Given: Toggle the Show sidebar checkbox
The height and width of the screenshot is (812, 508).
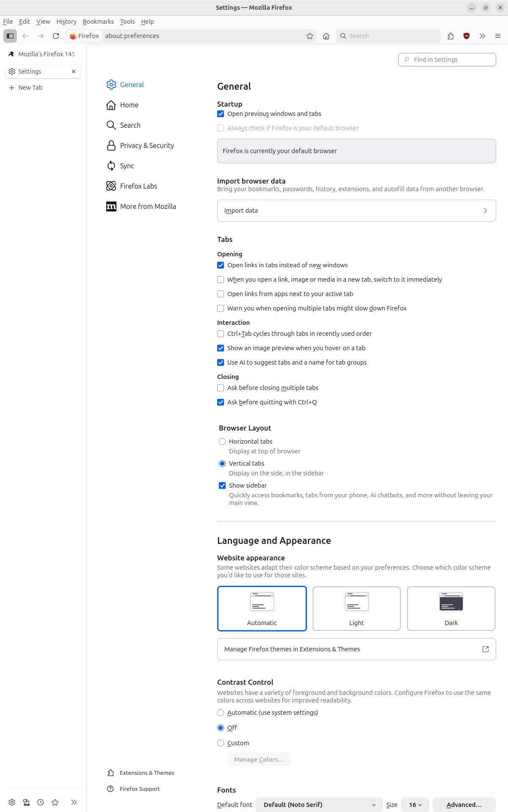Looking at the screenshot, I should point(222,486).
